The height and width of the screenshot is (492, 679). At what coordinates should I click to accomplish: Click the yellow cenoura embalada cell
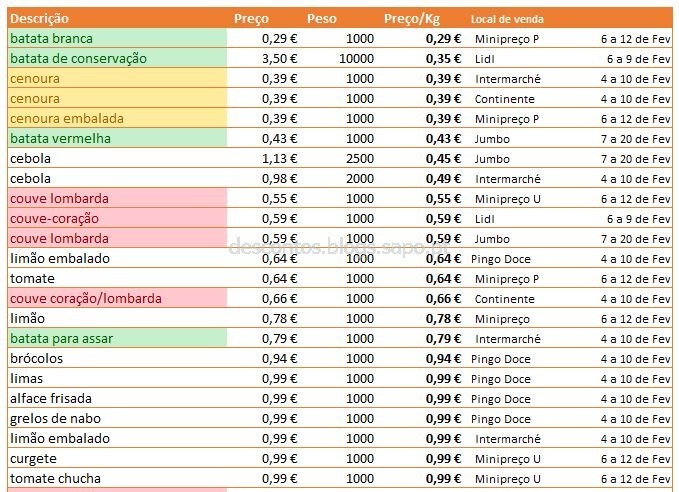pos(117,119)
